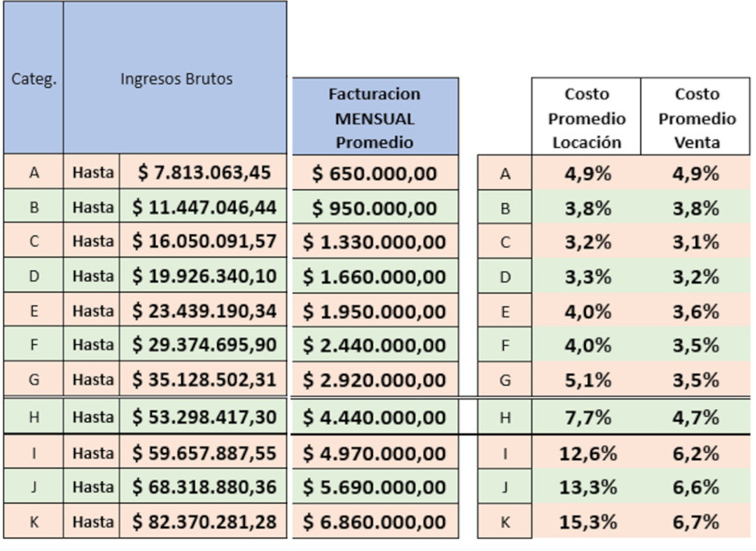Click the $ 53.298.417,30 cell

[204, 417]
